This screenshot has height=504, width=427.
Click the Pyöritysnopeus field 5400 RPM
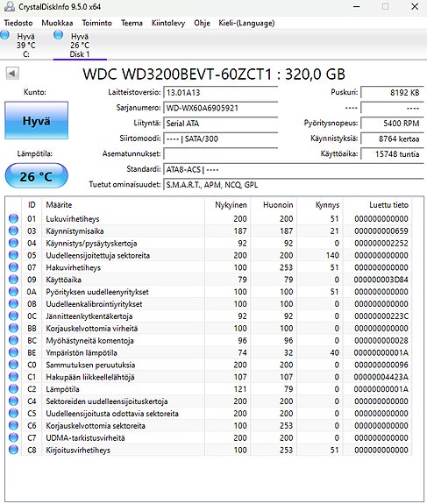(392, 124)
